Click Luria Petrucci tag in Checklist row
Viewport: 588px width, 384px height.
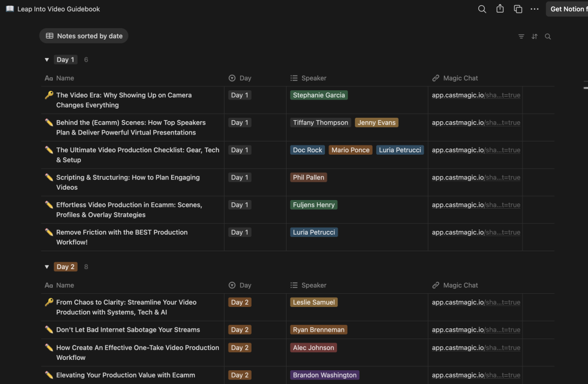coord(400,150)
